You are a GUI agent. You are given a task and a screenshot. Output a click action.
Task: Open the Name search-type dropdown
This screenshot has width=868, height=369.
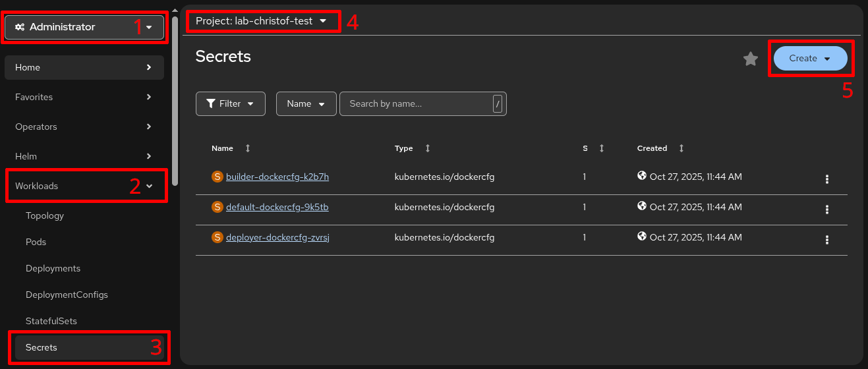(306, 104)
